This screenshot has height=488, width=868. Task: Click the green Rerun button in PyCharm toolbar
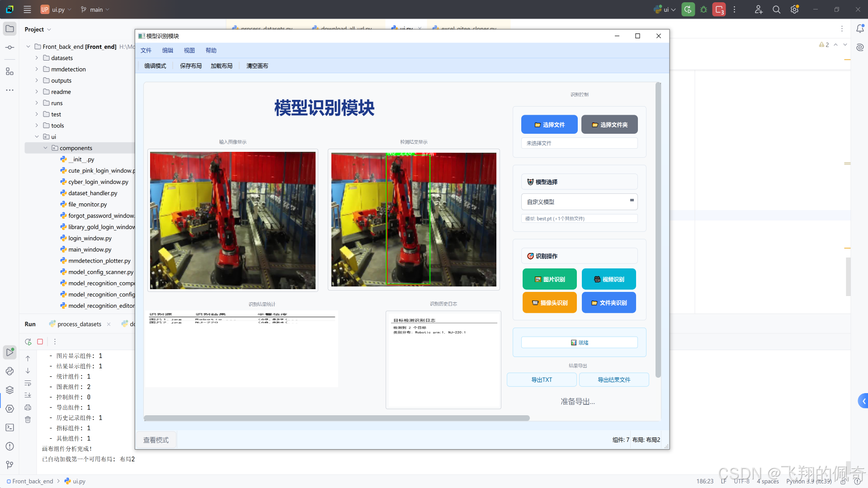click(688, 9)
